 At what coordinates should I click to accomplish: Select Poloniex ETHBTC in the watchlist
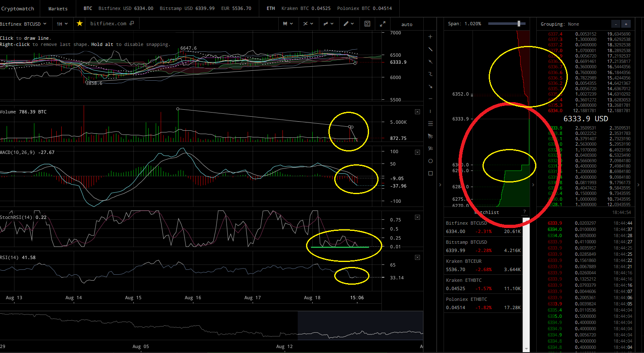pyautogui.click(x=483, y=303)
